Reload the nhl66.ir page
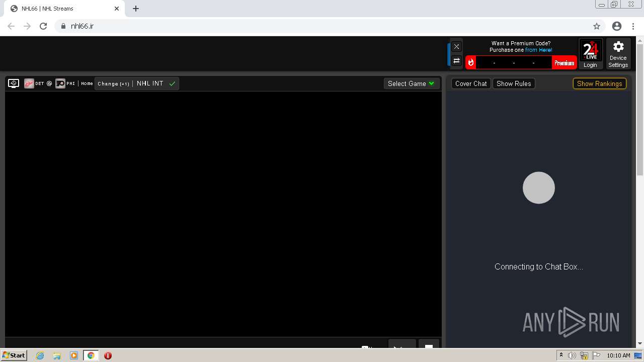Image resolution: width=644 pixels, height=362 pixels. (x=43, y=26)
